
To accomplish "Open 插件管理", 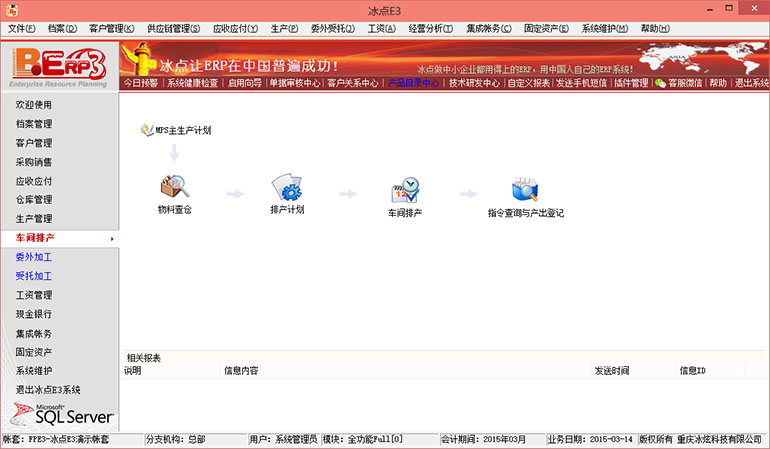I will click(631, 83).
